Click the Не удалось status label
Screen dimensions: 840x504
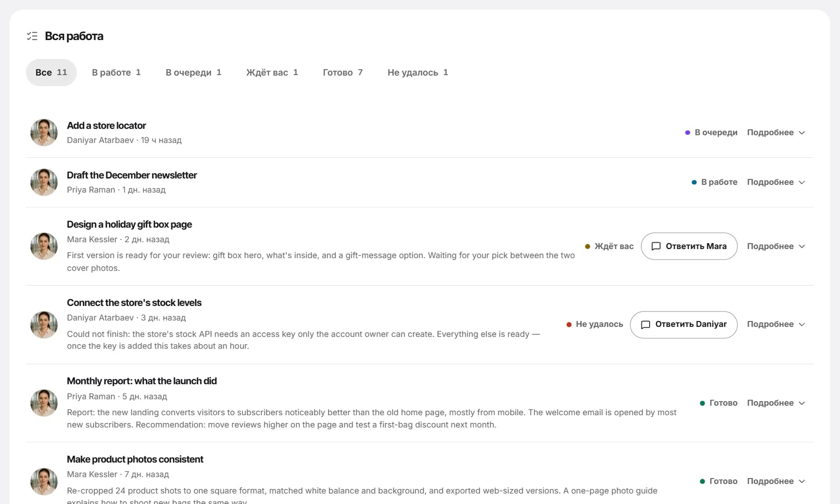[594, 324]
